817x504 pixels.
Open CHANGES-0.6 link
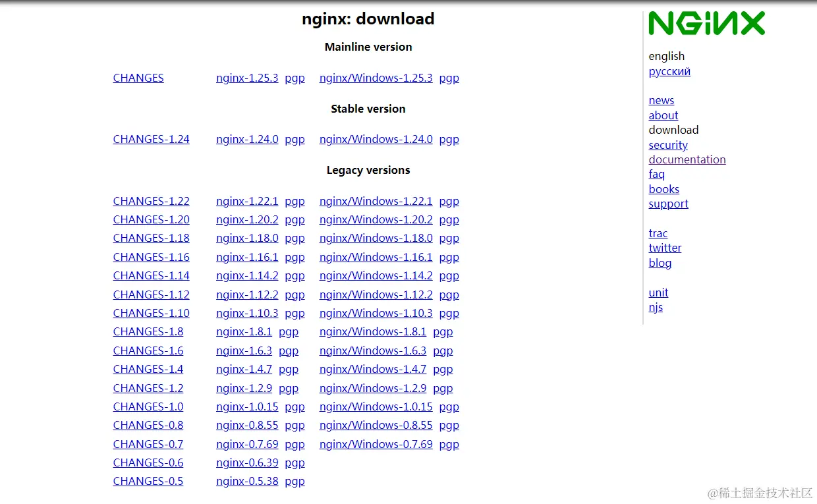coord(148,462)
